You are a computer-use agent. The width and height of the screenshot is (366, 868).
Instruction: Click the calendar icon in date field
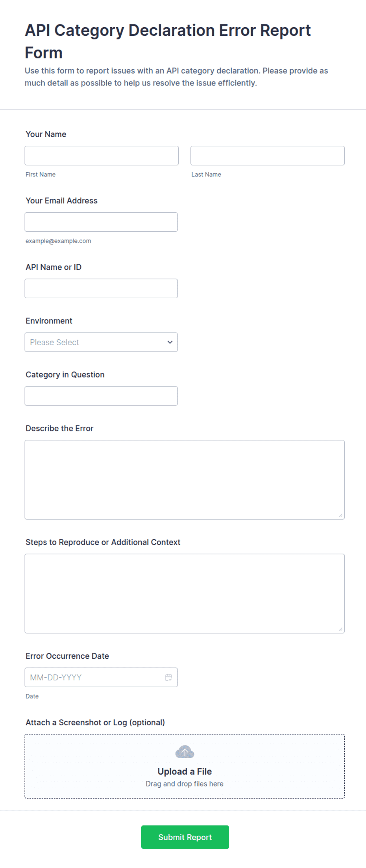pyautogui.click(x=168, y=677)
